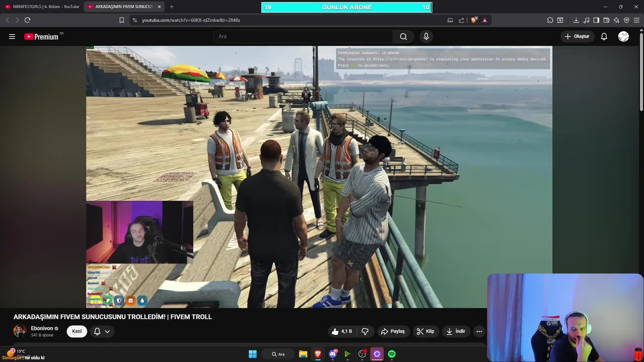Expand channel notification bell dropdown
This screenshot has height=362, width=644.
(x=102, y=331)
